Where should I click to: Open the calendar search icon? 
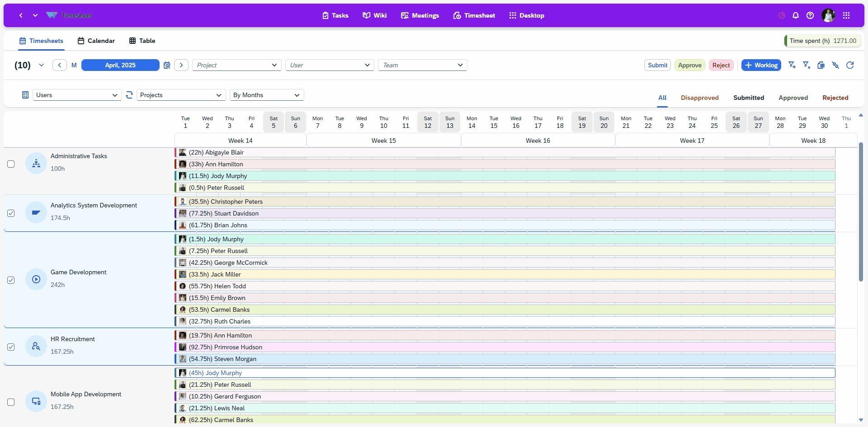[167, 65]
